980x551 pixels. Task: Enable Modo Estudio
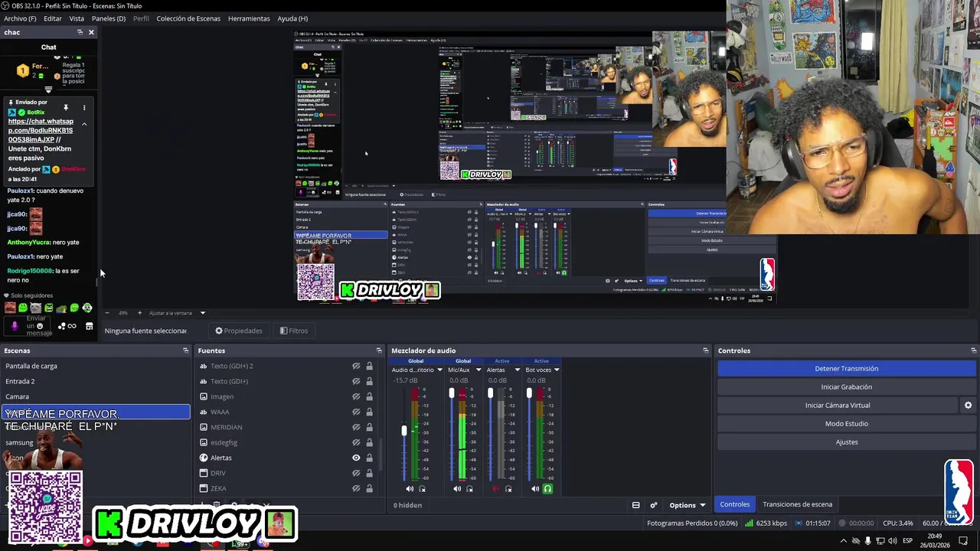point(846,424)
